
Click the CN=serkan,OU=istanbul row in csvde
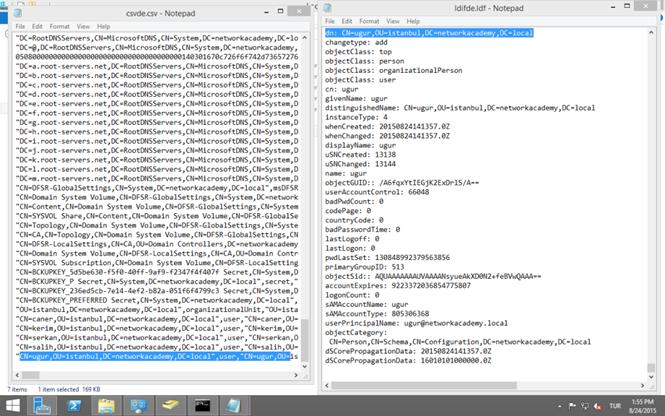point(157,338)
